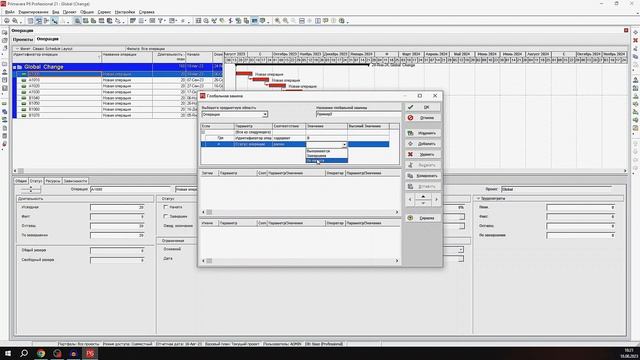Click the global change name input field
The image size is (640, 360).
coord(358,115)
